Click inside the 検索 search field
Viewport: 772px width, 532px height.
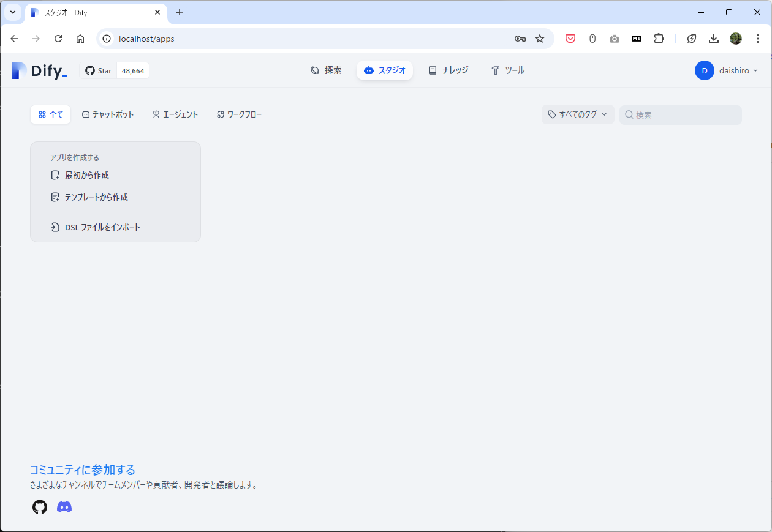(x=680, y=114)
